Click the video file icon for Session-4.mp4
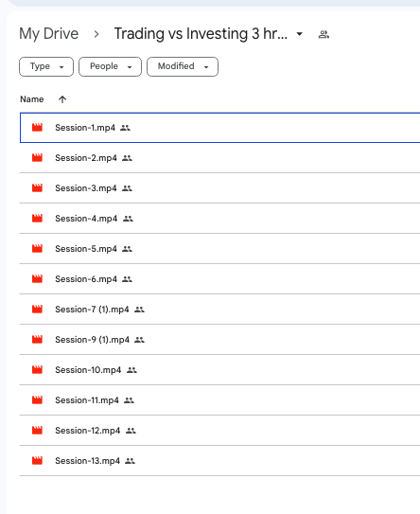This screenshot has width=420, height=514. (37, 219)
